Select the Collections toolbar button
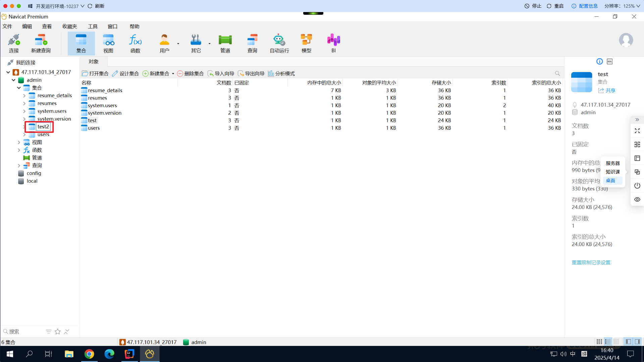Viewport: 644px width, 362px height. pyautogui.click(x=81, y=44)
